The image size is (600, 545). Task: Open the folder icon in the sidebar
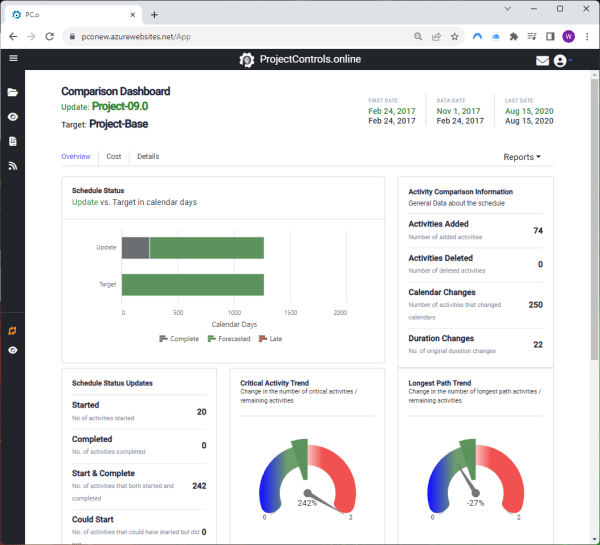click(x=13, y=92)
